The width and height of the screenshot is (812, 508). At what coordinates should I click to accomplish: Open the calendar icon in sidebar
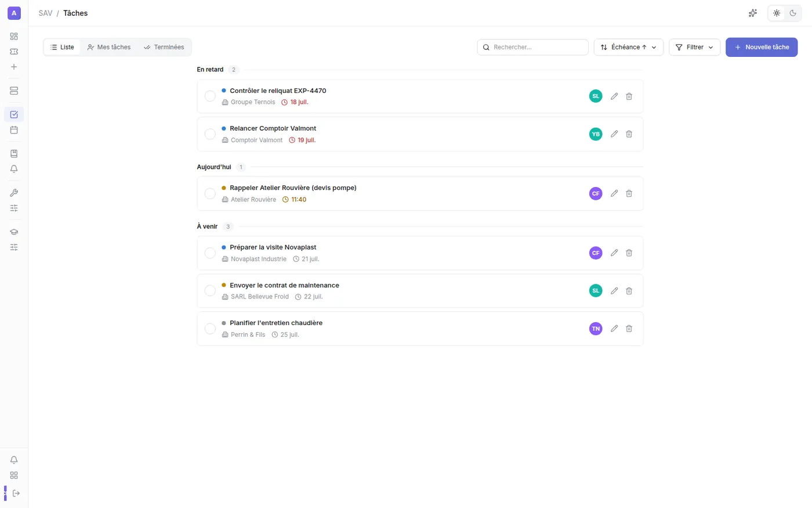click(x=14, y=130)
